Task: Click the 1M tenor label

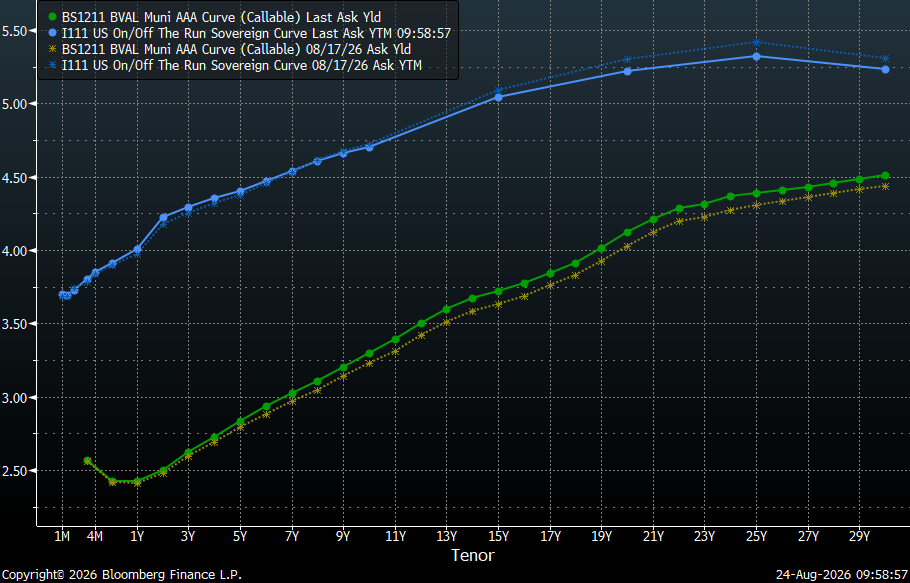Action: tap(62, 537)
